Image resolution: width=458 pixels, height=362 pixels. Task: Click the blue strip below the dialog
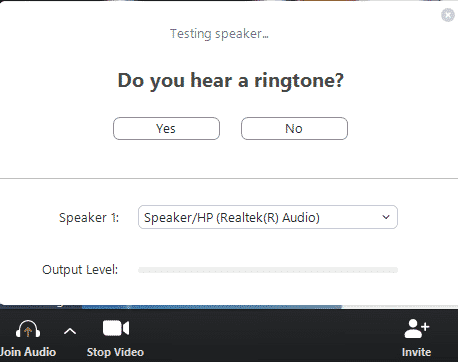(212, 307)
